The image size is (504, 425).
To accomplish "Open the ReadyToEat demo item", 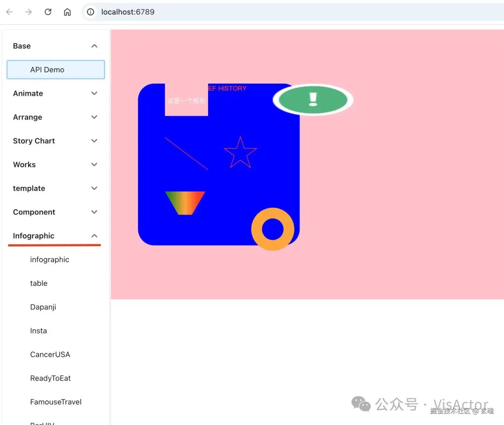I will [x=50, y=378].
